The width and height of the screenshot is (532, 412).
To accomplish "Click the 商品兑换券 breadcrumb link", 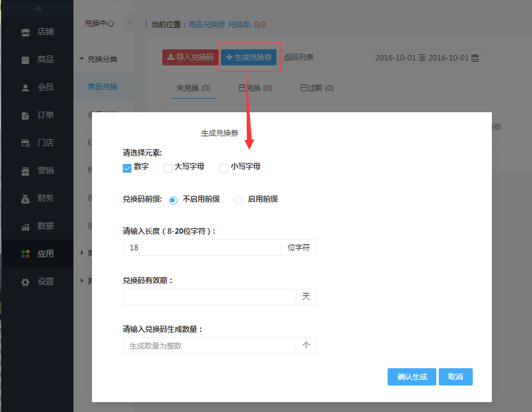I will tap(207, 25).
